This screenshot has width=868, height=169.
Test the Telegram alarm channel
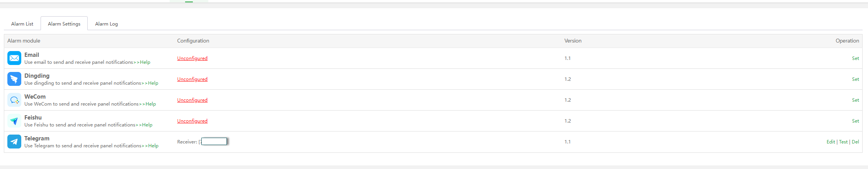coord(843,142)
